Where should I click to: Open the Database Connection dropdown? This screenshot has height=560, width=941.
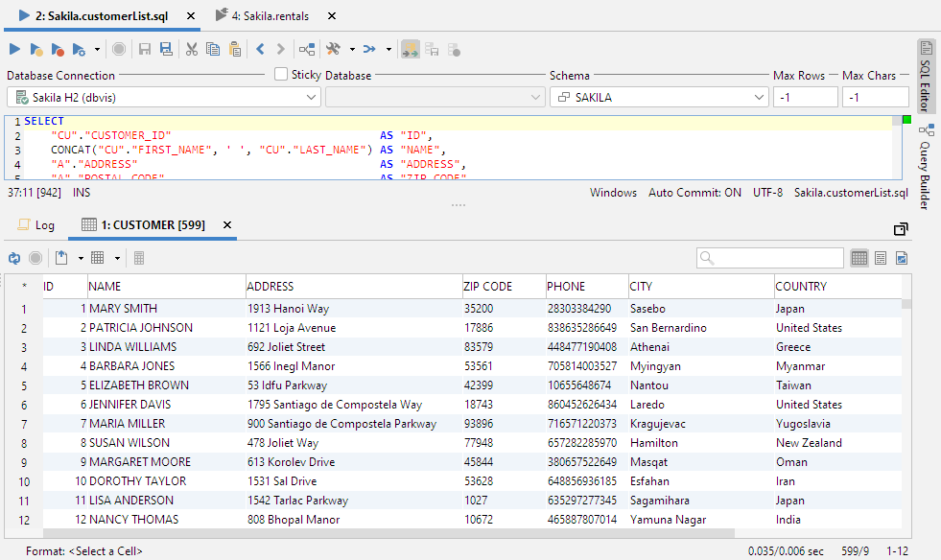pos(311,97)
